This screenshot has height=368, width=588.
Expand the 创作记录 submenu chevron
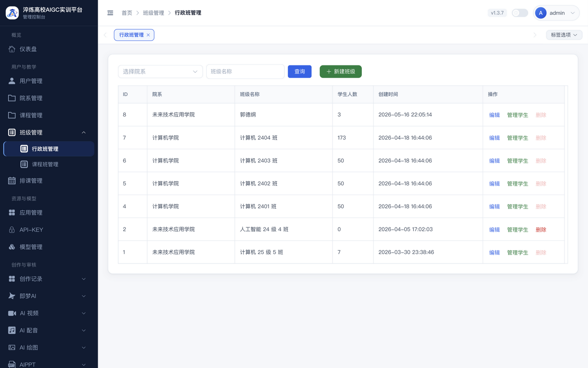point(84,279)
